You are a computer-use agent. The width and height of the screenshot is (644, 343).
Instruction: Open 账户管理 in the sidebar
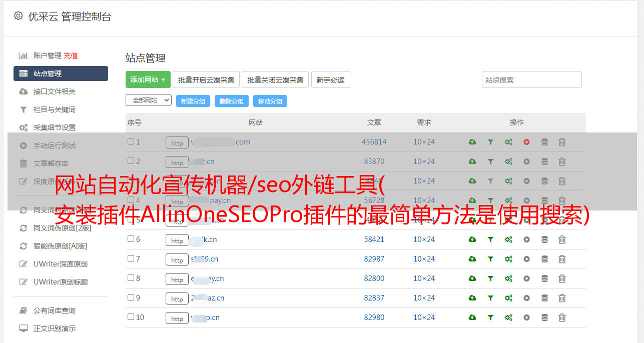click(x=47, y=55)
